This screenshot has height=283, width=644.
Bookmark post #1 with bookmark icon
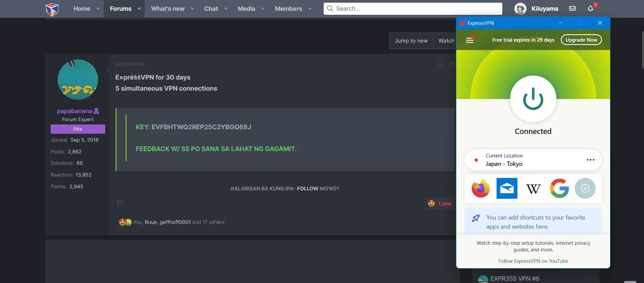[x=440, y=64]
